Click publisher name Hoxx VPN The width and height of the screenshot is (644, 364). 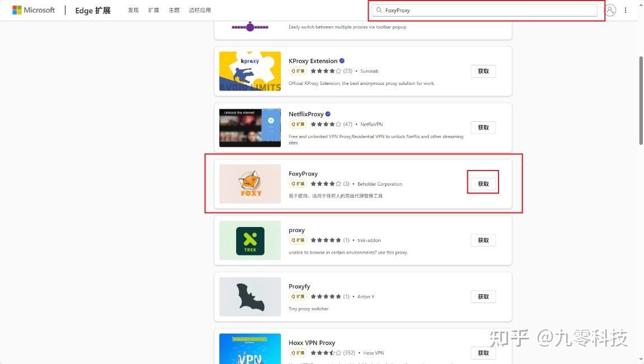tap(373, 353)
